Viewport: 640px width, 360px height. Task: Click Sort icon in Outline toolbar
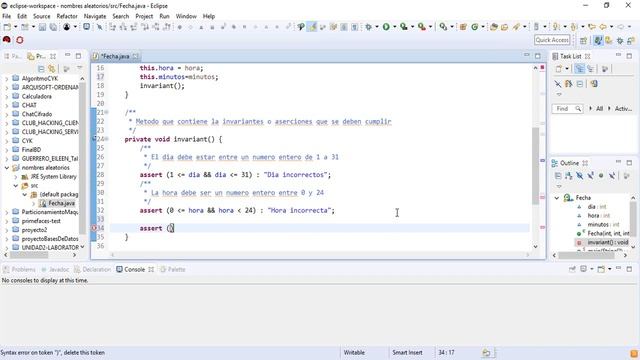pos(569,176)
